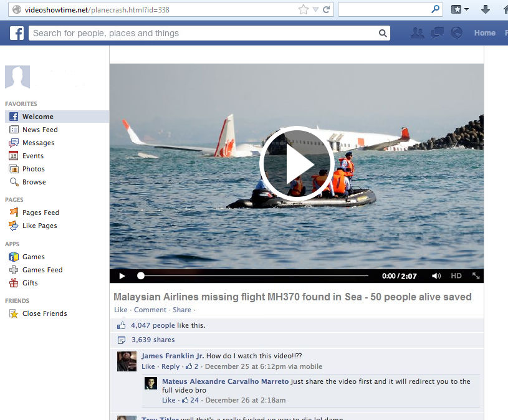Image resolution: width=508 pixels, height=420 pixels.
Task: Open messages chat icon in header
Action: coord(437,32)
